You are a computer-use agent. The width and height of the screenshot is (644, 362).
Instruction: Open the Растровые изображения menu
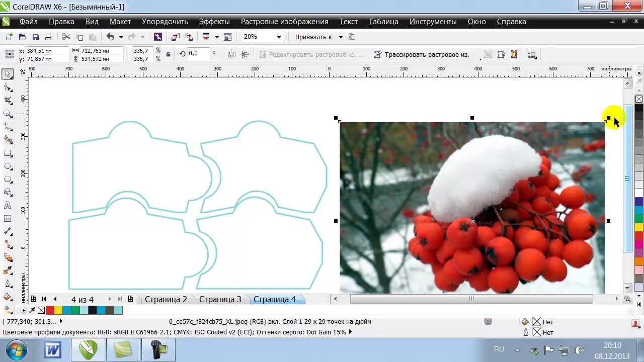[x=284, y=22]
